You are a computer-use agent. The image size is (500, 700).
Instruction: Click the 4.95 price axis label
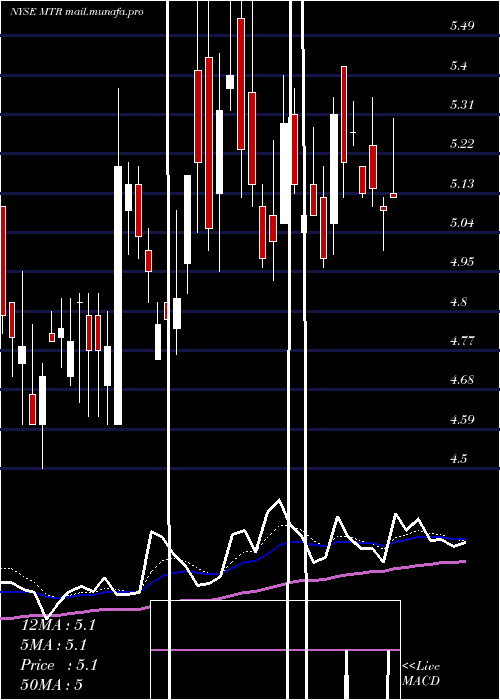(462, 261)
